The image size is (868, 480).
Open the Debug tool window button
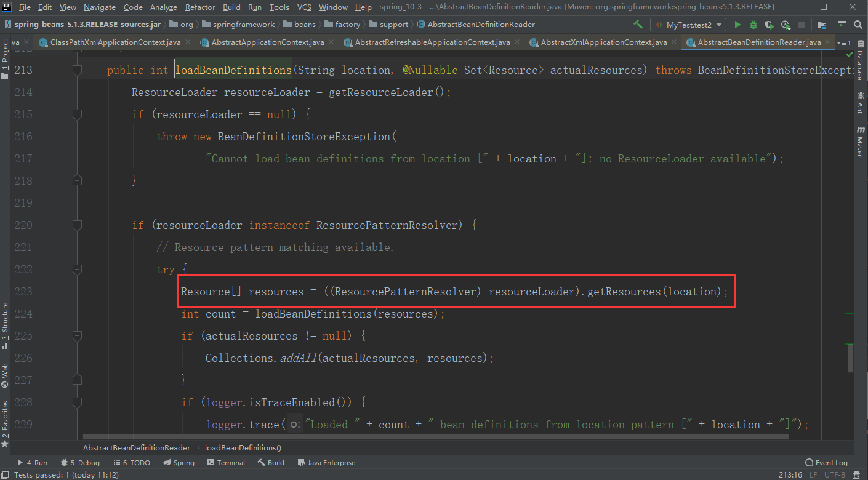coord(80,463)
